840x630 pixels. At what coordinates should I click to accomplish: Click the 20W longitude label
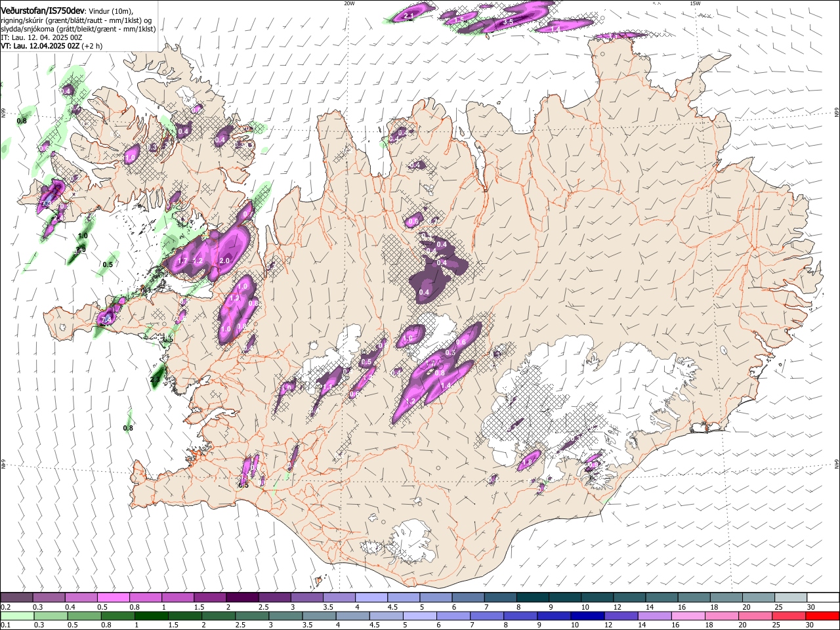(x=349, y=3)
